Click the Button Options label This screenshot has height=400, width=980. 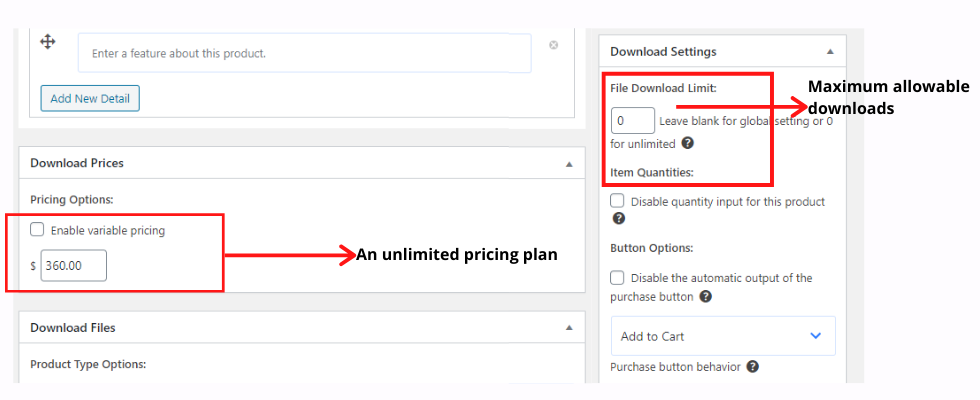pos(652,248)
